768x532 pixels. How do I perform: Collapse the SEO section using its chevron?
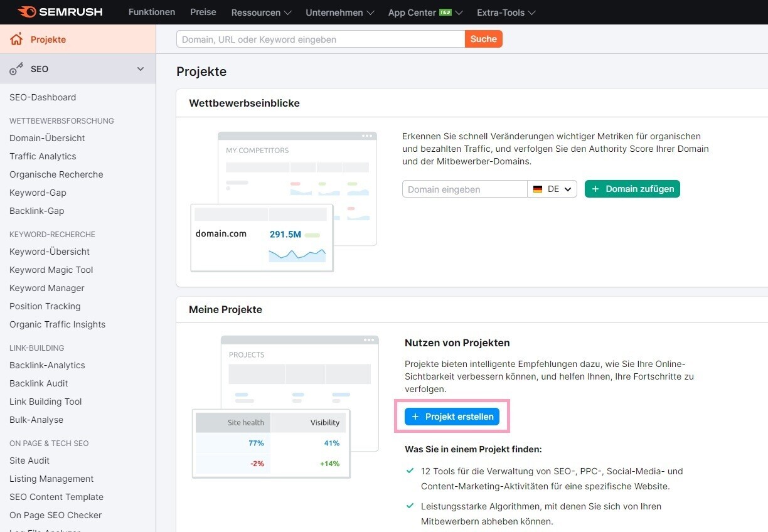pyautogui.click(x=141, y=69)
